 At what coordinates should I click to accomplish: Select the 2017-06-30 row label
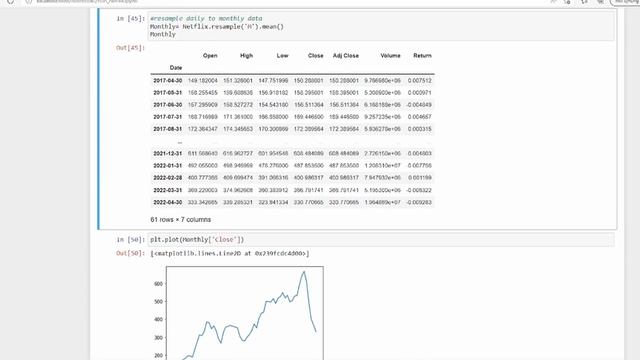tap(168, 105)
